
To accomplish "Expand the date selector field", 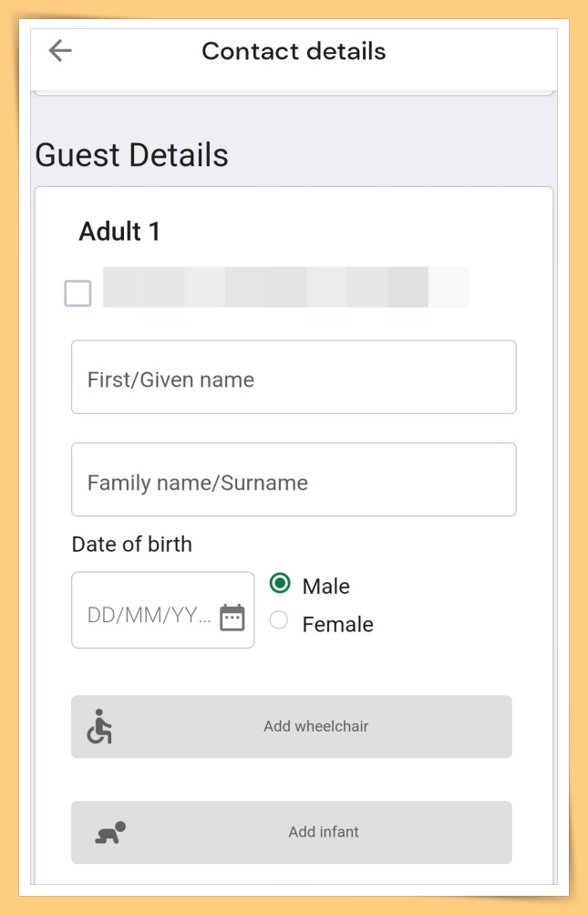I will click(x=162, y=609).
